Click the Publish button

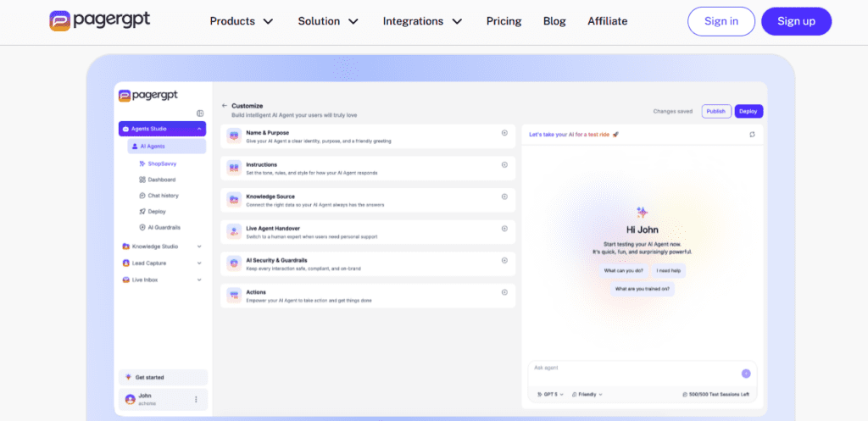click(716, 111)
